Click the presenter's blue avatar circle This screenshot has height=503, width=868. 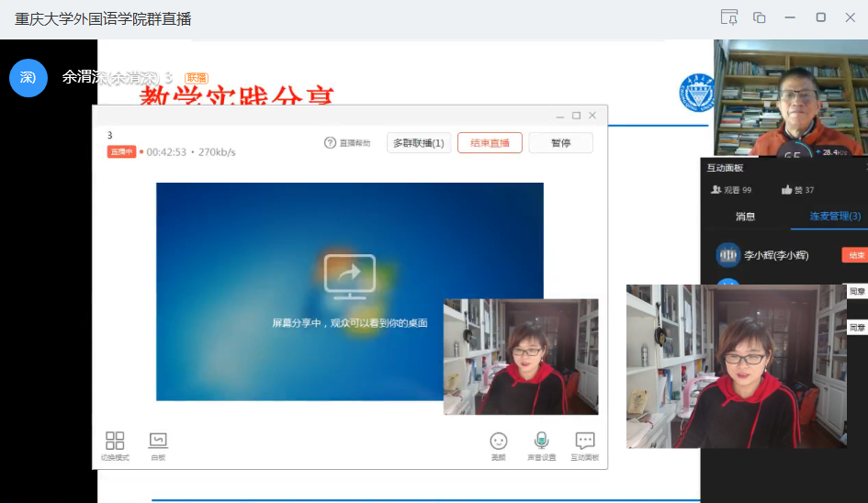coord(28,78)
